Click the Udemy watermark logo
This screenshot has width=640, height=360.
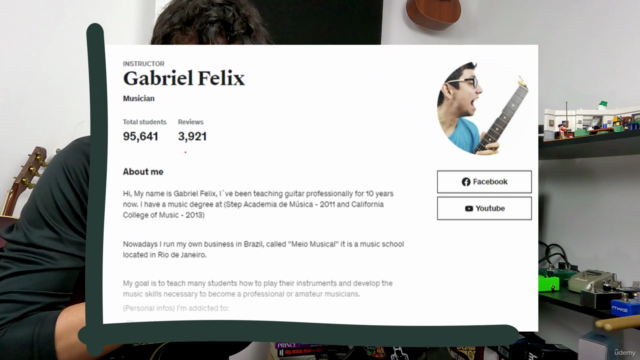pos(625,352)
